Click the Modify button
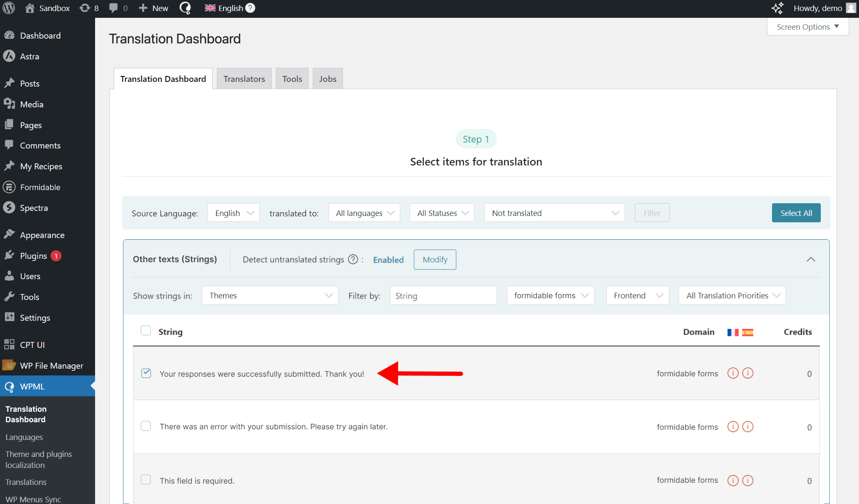Image resolution: width=859 pixels, height=504 pixels. pyautogui.click(x=435, y=259)
